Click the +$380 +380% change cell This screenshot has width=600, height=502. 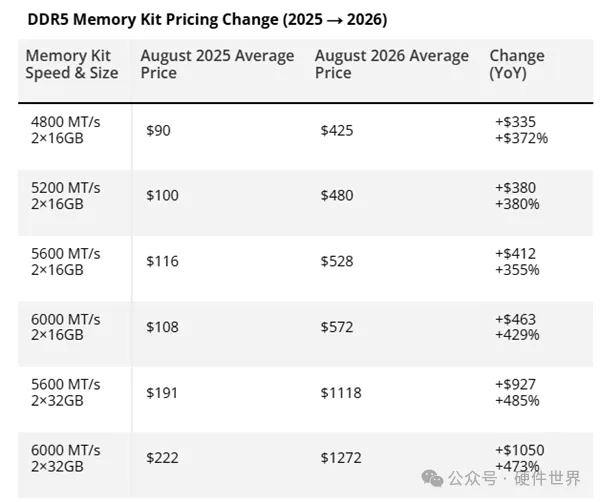(517, 196)
